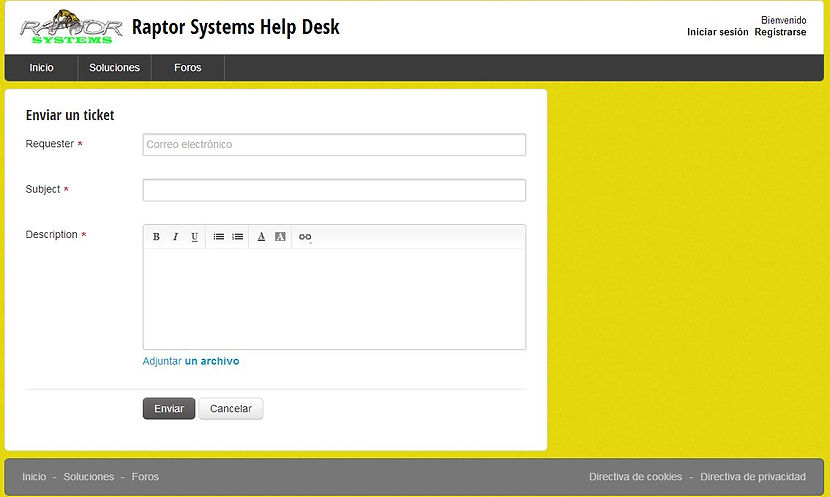Screen dimensions: 830x497
Task: Open Directiva de cookies link
Action: [x=635, y=477]
